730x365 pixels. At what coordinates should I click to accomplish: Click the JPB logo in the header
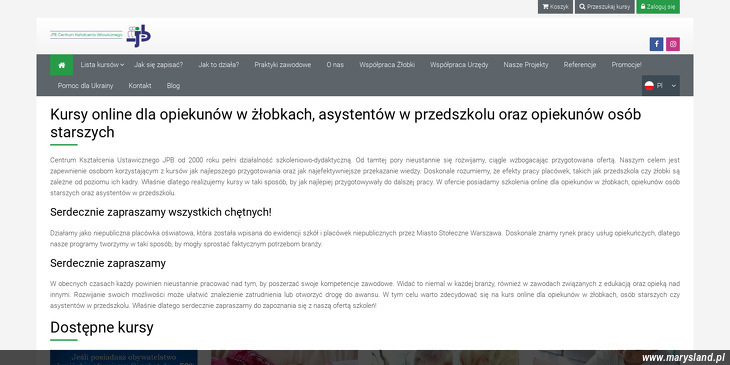pos(101,35)
